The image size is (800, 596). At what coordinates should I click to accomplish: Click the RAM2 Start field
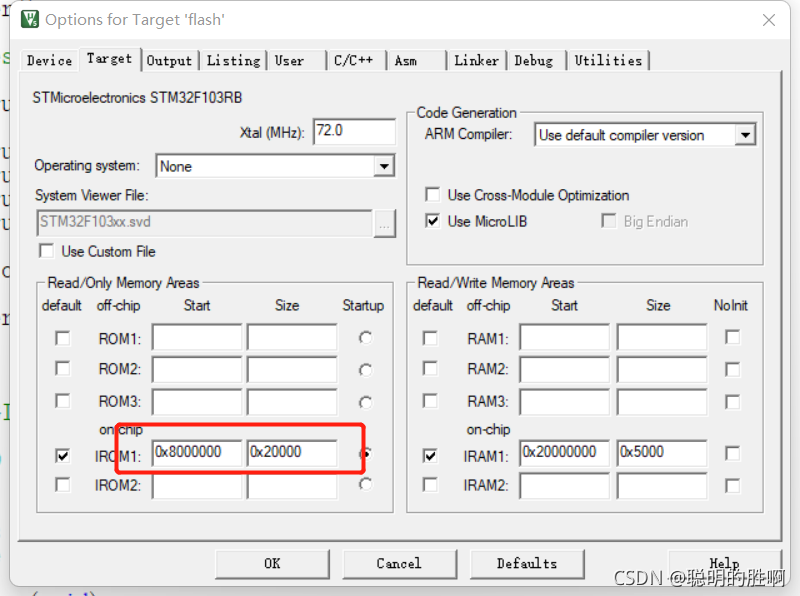(x=565, y=369)
